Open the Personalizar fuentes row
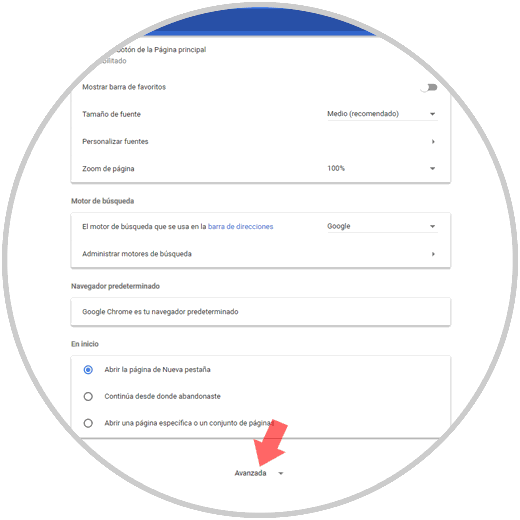Image resolution: width=520 pixels, height=520 pixels. tap(260, 142)
